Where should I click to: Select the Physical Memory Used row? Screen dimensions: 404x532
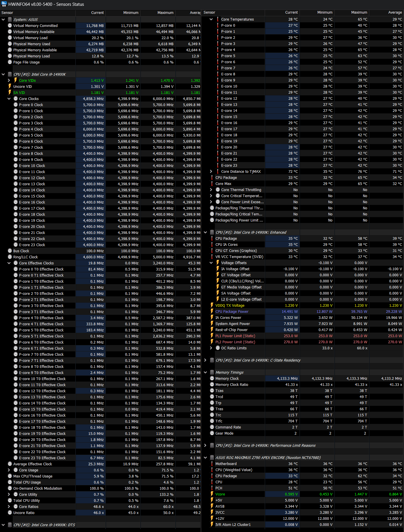[100, 44]
